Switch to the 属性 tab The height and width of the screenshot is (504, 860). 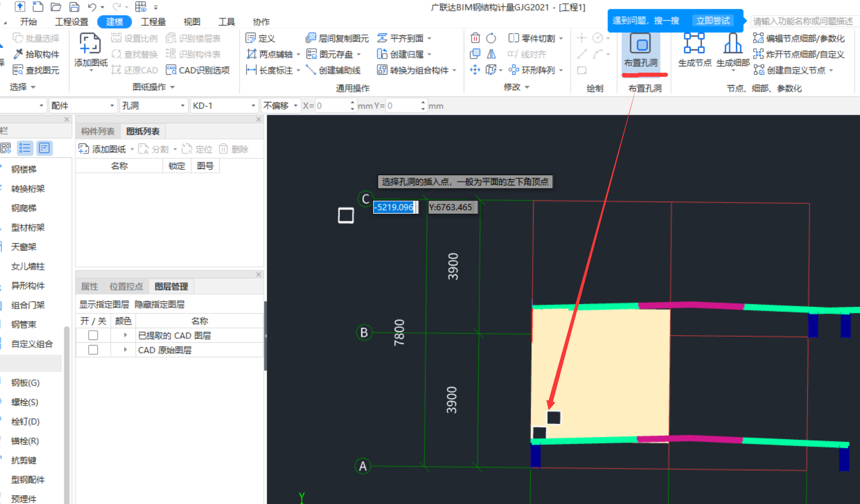coord(89,286)
